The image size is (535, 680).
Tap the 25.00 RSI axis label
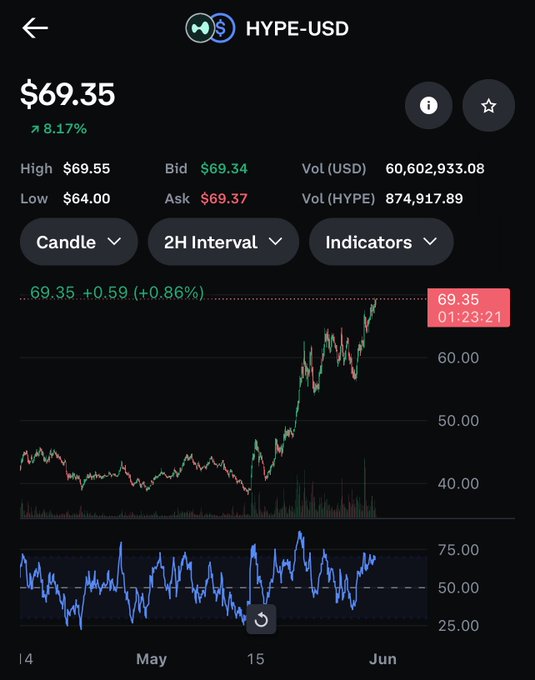tap(458, 626)
